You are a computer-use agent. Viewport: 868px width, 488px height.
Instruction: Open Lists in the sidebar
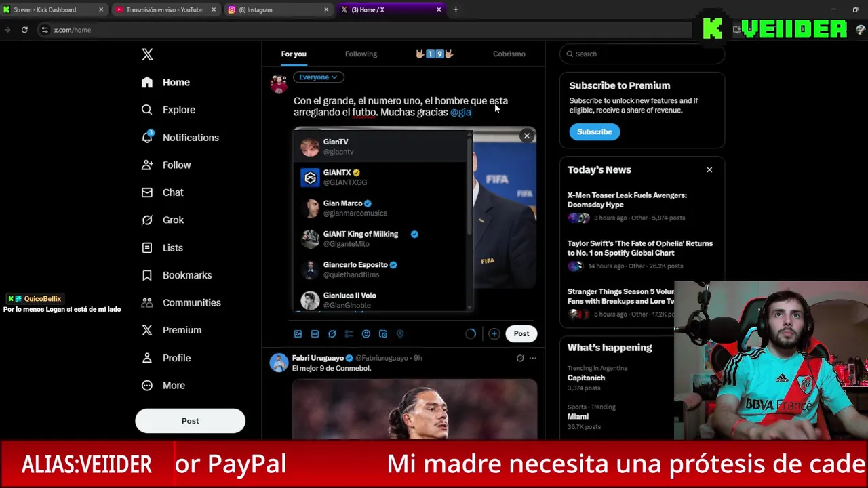(163, 247)
